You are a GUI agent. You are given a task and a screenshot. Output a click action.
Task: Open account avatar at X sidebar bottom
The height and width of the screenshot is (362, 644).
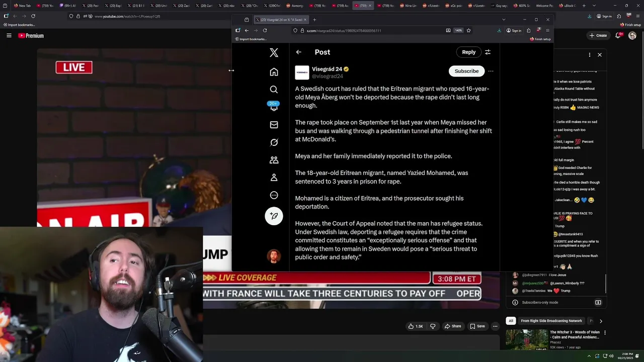click(x=274, y=256)
